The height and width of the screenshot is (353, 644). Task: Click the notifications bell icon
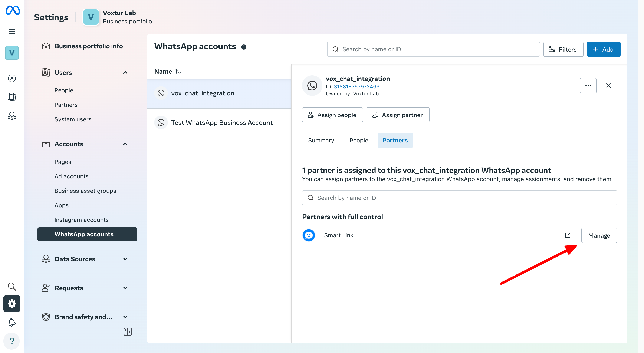click(x=12, y=322)
